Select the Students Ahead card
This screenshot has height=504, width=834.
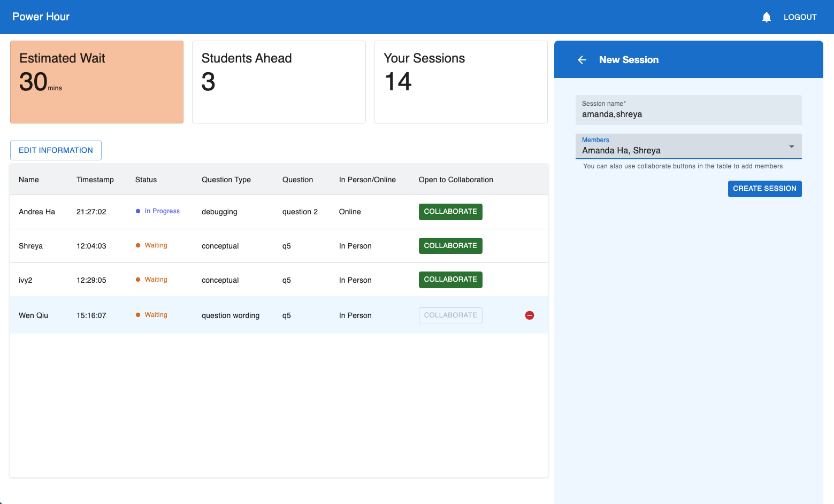pyautogui.click(x=279, y=82)
